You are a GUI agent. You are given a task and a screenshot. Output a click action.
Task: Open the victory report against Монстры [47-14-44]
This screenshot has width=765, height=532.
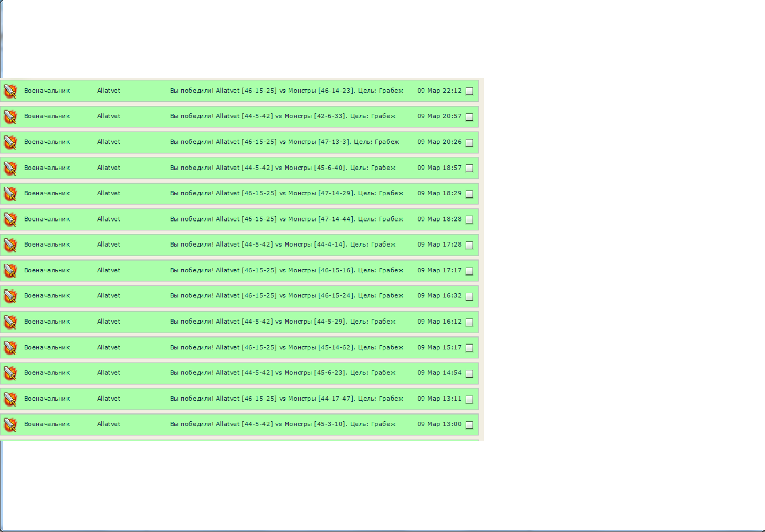pyautogui.click(x=286, y=219)
